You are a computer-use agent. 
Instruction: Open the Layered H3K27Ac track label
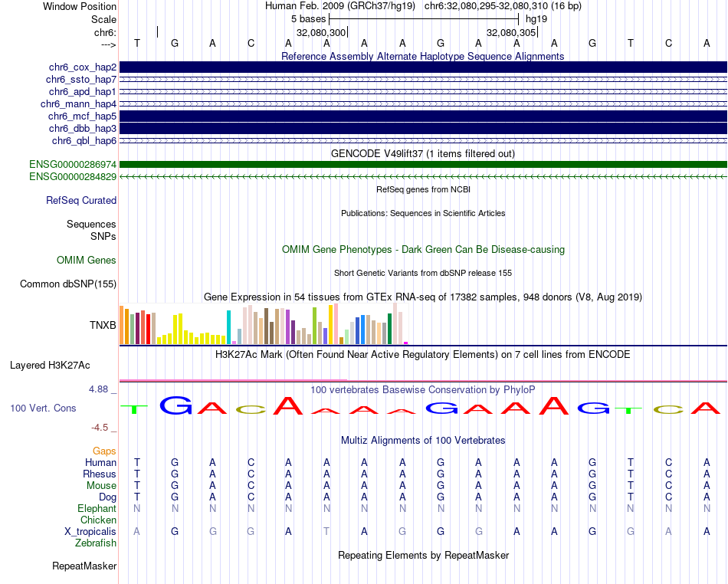point(50,366)
